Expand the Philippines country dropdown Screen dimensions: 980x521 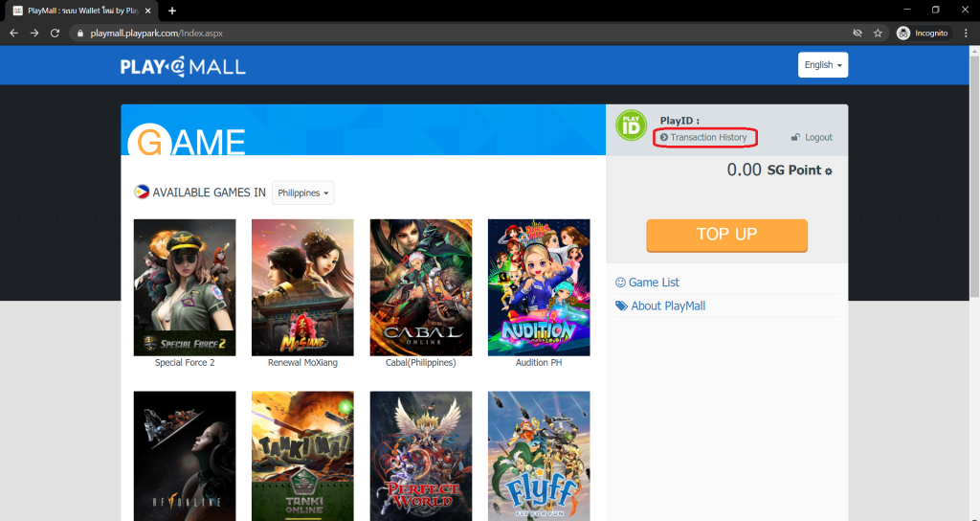(302, 193)
